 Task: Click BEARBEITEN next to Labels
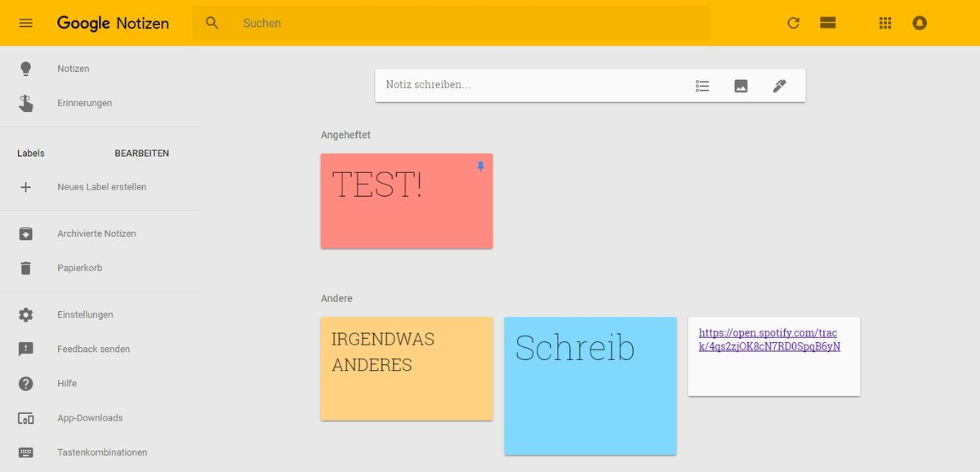tap(143, 153)
